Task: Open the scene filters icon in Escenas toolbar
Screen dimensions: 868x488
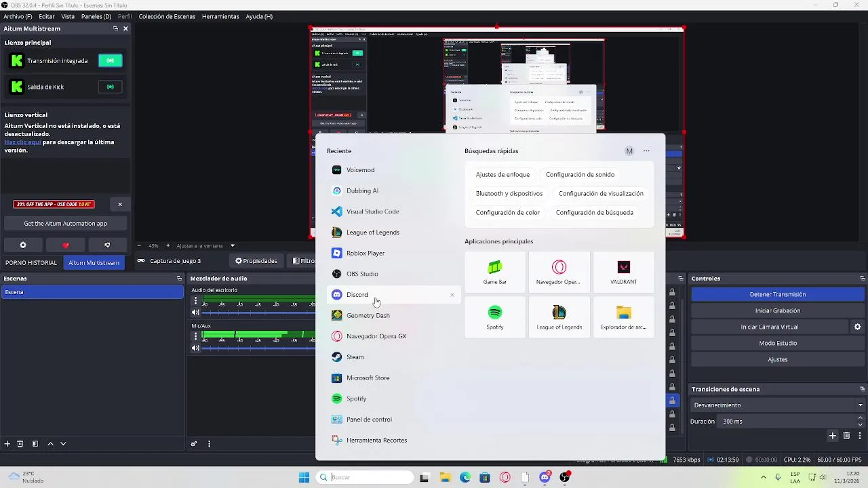Action: tap(35, 444)
